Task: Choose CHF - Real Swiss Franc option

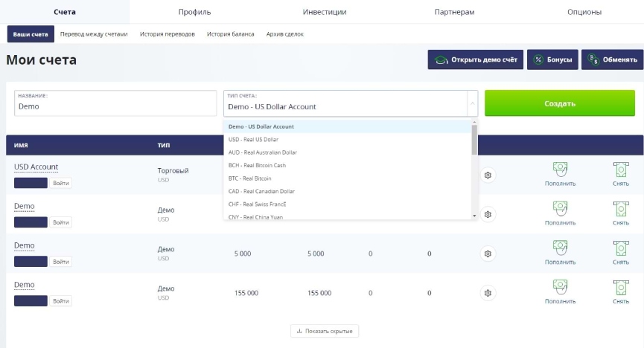Action: [x=348, y=204]
